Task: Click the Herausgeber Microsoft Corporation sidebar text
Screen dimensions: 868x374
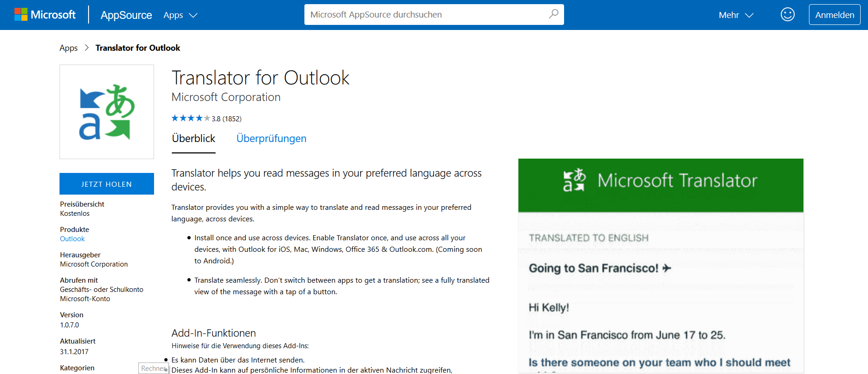Action: tap(94, 264)
